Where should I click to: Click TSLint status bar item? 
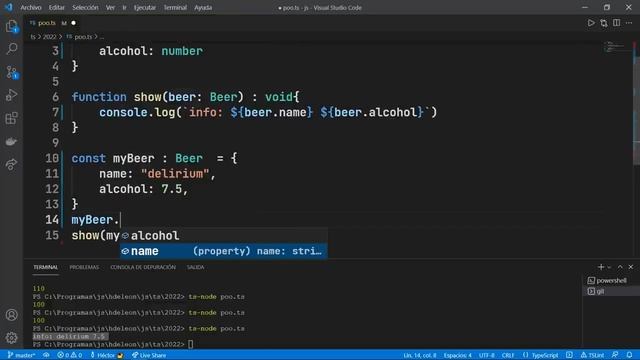point(592,355)
